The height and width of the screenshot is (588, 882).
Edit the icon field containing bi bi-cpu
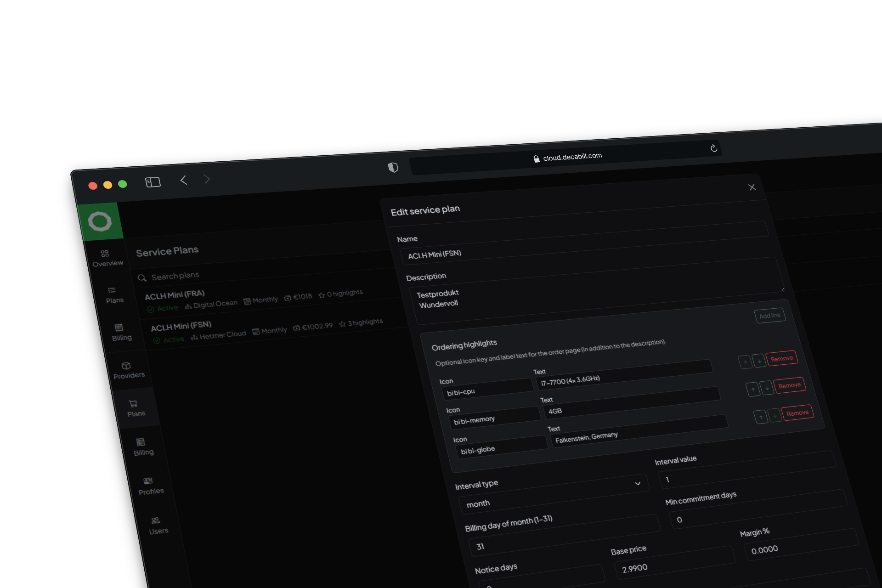[x=487, y=389]
